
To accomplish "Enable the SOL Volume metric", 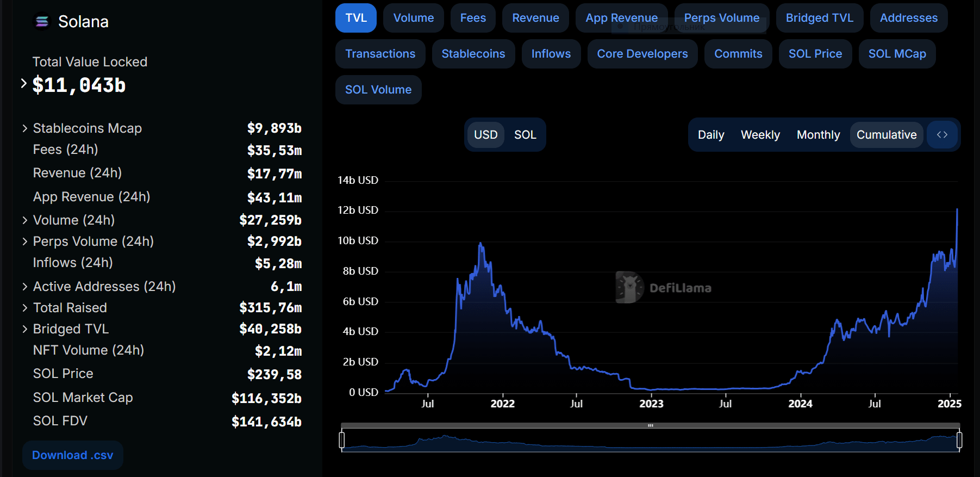I will (x=378, y=90).
